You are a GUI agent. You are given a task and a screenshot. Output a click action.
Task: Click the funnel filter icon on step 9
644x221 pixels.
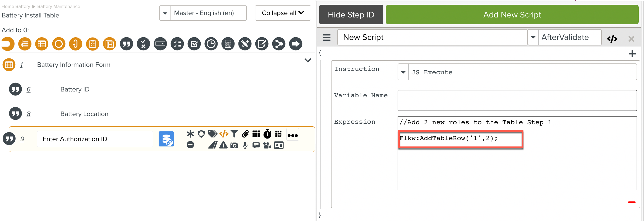pyautogui.click(x=234, y=134)
